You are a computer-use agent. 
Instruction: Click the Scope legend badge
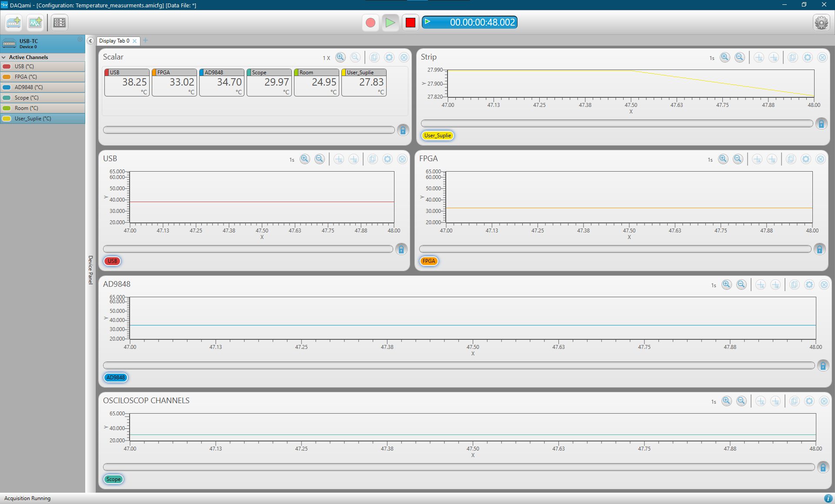(114, 479)
